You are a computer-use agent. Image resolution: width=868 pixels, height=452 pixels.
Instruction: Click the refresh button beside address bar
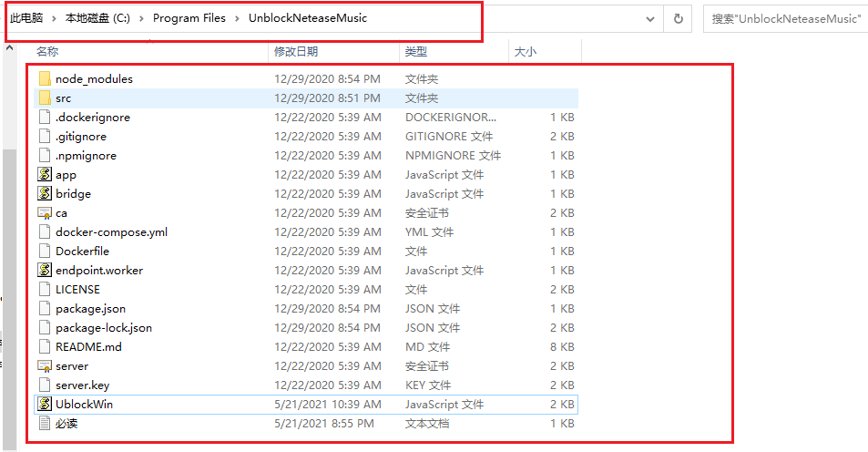(x=678, y=18)
